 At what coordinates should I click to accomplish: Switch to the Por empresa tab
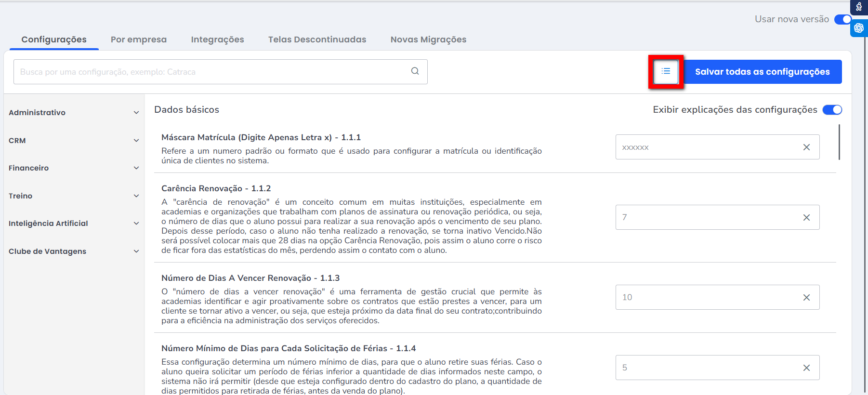point(139,39)
